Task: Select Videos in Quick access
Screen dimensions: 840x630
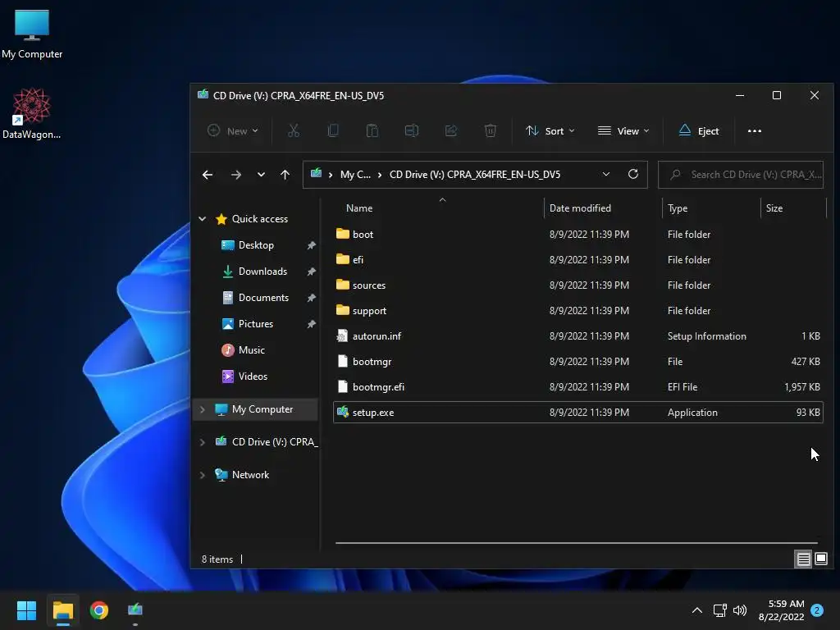Action: click(x=253, y=377)
